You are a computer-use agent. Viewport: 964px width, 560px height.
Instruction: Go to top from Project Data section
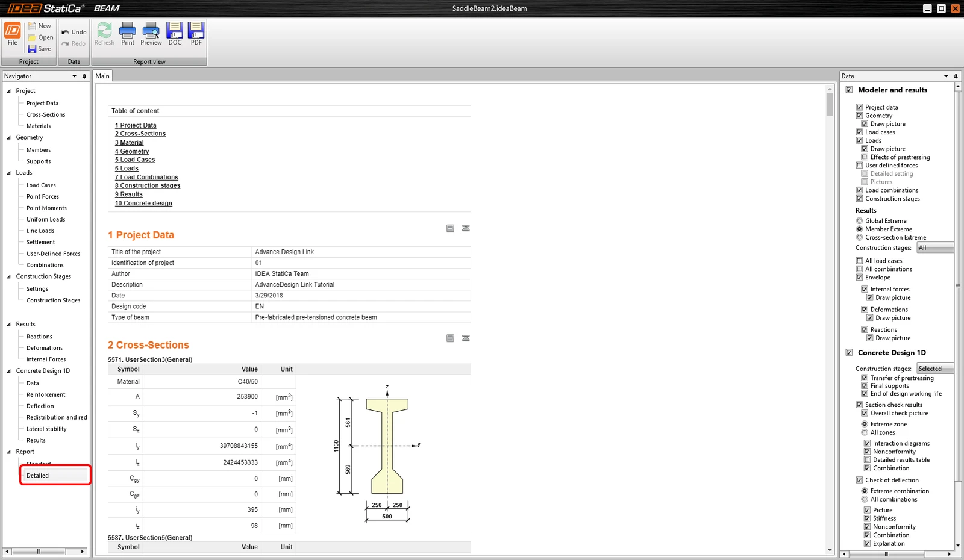(466, 228)
